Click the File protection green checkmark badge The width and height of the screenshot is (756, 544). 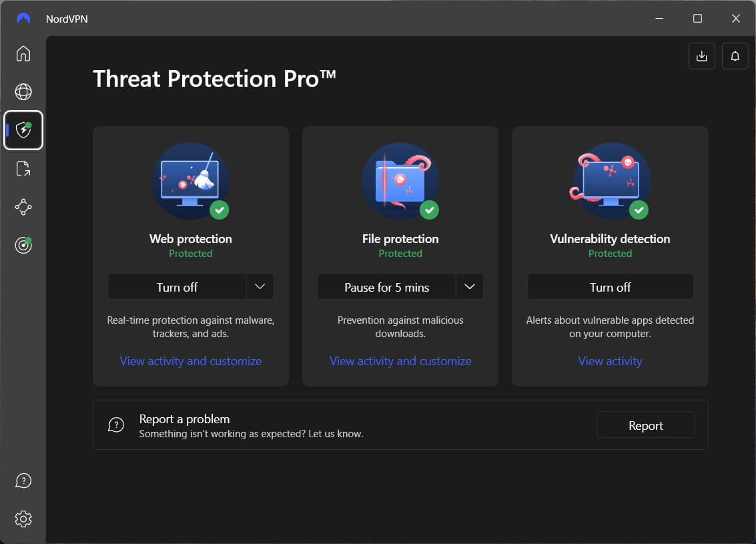429,210
